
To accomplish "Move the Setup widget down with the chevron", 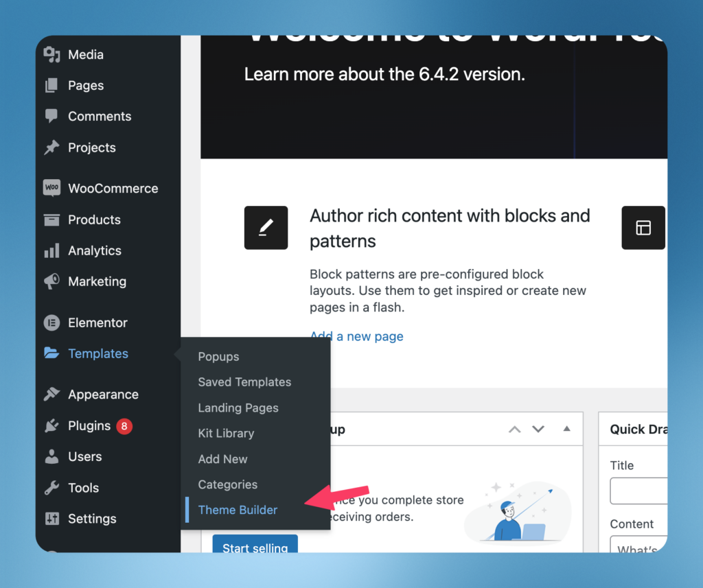I will [538, 429].
